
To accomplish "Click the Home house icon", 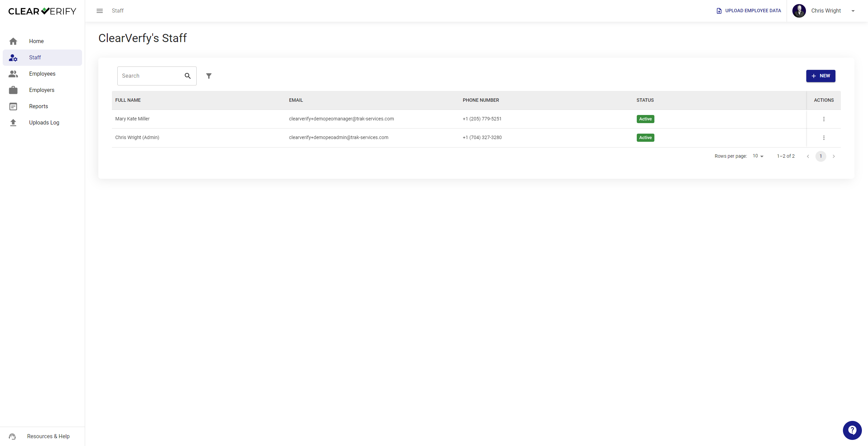I will click(x=13, y=41).
